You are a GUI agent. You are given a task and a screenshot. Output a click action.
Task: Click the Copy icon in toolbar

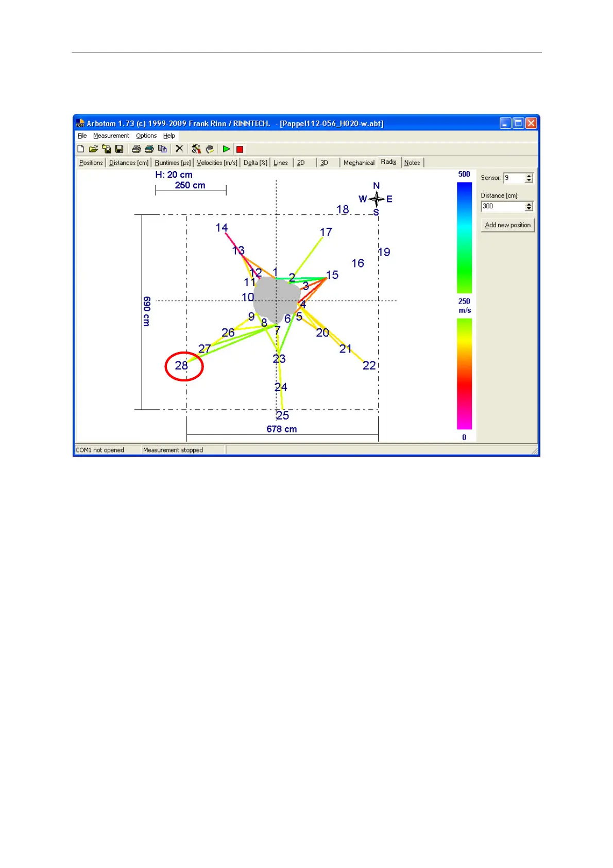tap(162, 149)
